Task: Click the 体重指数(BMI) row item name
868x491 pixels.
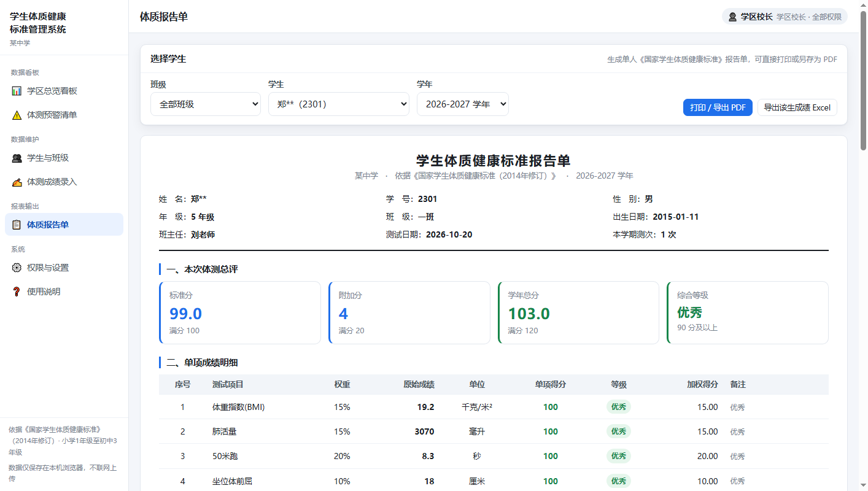Action: point(238,407)
